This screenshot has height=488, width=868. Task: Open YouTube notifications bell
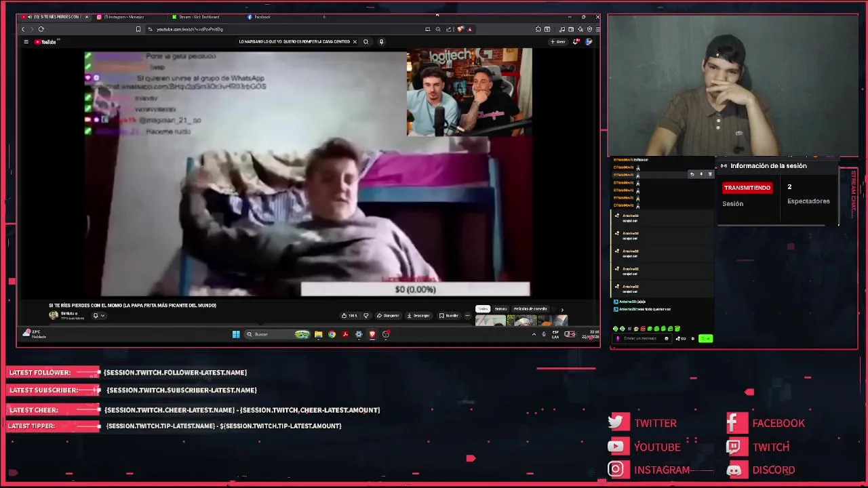[x=576, y=42]
